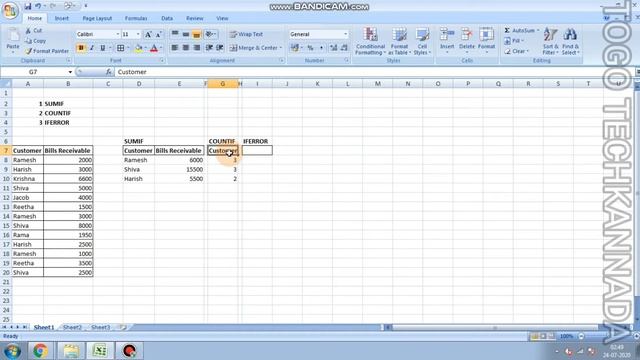This screenshot has width=640, height=360.
Task: Copy the selected cell
Action: point(36,41)
